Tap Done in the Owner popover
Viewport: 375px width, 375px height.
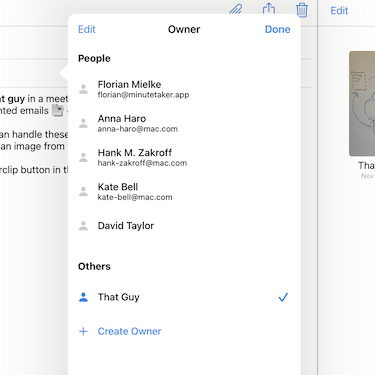277,29
